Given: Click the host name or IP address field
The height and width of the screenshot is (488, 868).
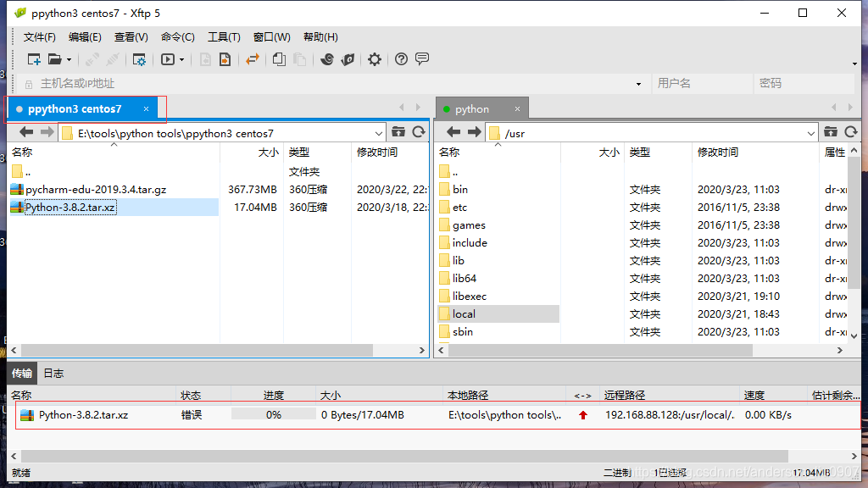Looking at the screenshot, I should click(x=332, y=84).
